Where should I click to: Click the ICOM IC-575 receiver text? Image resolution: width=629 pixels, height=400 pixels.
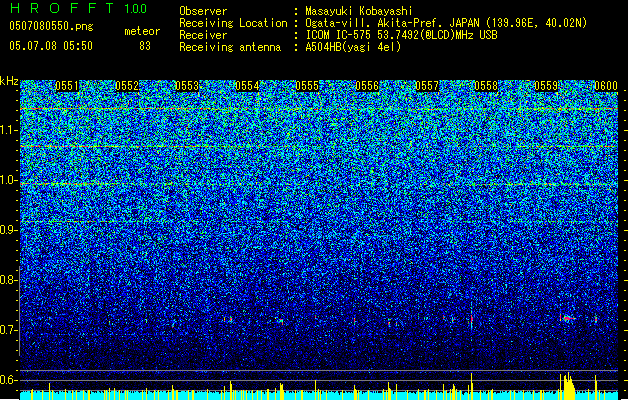coord(401,35)
